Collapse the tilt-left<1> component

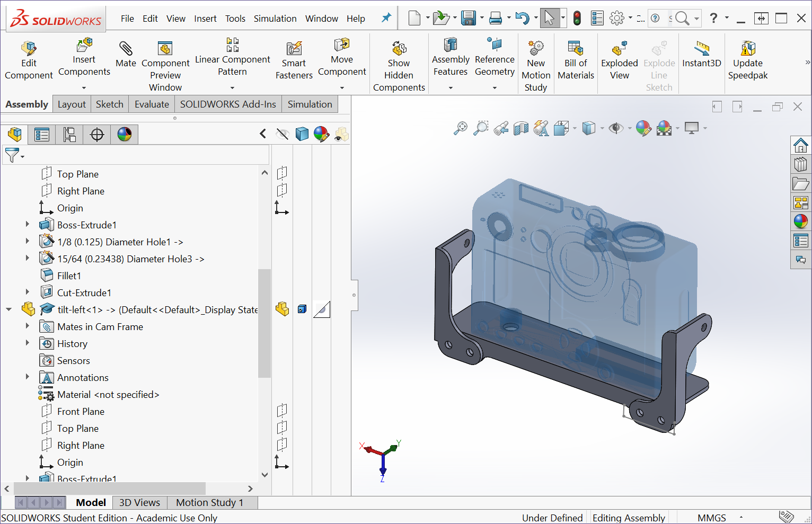[x=8, y=309]
